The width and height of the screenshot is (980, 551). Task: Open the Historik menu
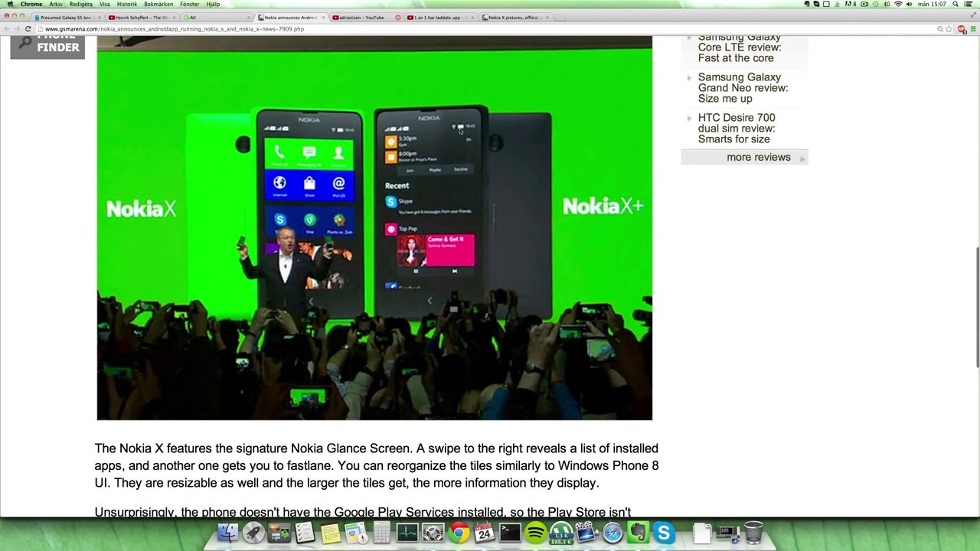(x=127, y=4)
